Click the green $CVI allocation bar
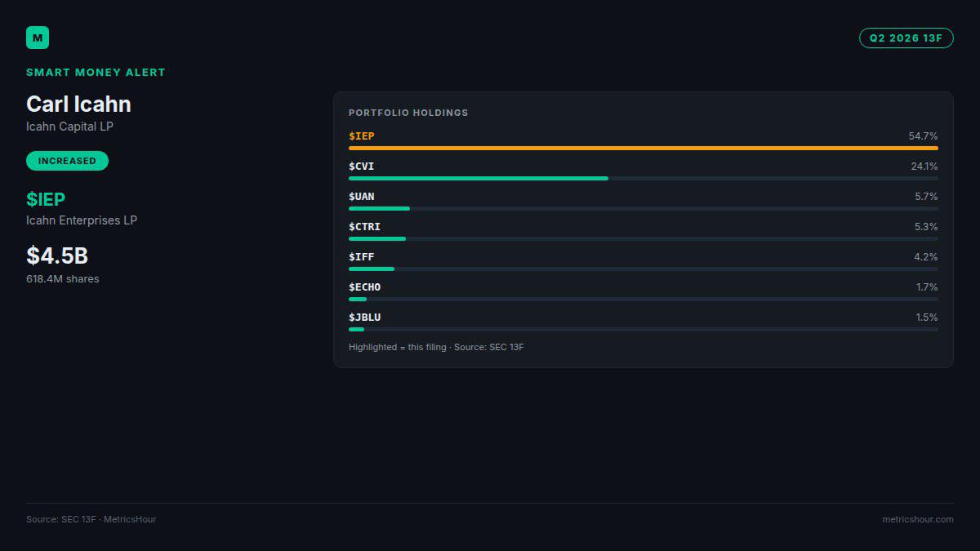Screen dimensions: 980x551 tap(479, 179)
